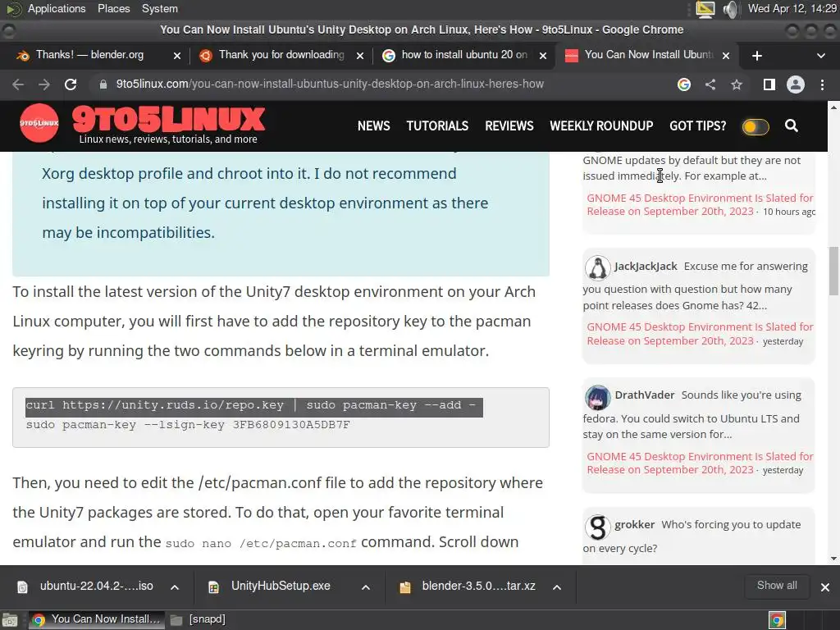840x630 pixels.
Task: Click JackJackJack's penguin avatar
Action: [x=597, y=267]
